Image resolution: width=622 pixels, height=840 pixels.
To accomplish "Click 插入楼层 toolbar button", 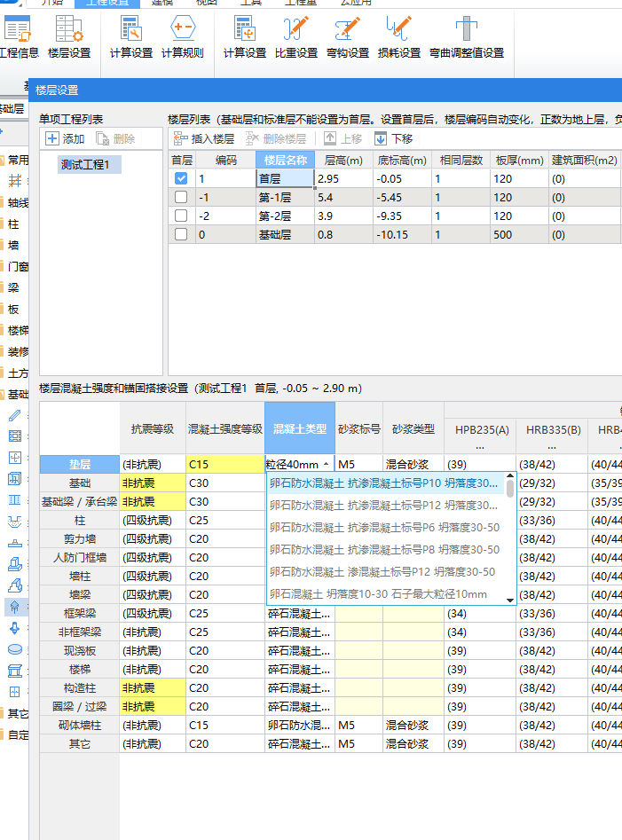I will point(204,138).
